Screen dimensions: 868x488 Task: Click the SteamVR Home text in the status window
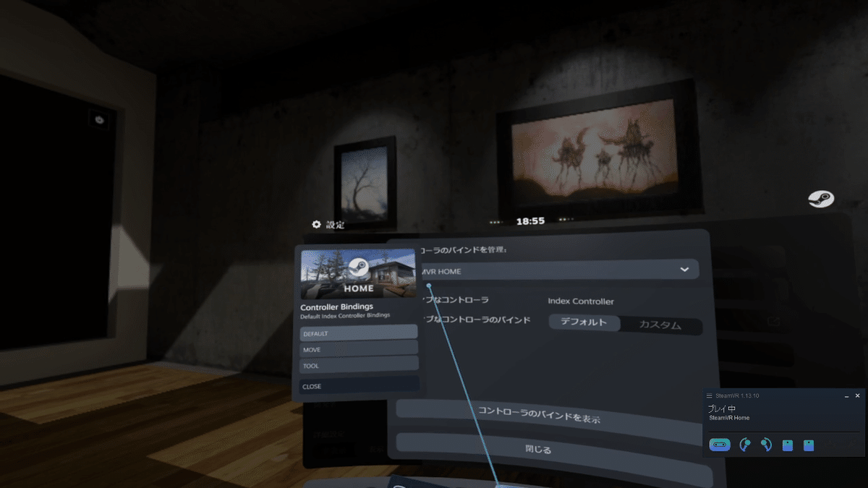[728, 418]
